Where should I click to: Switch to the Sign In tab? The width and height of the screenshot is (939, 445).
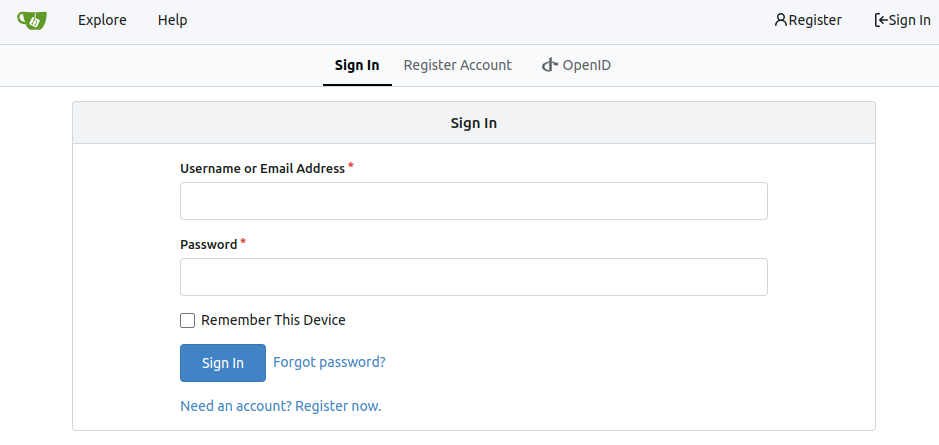357,65
